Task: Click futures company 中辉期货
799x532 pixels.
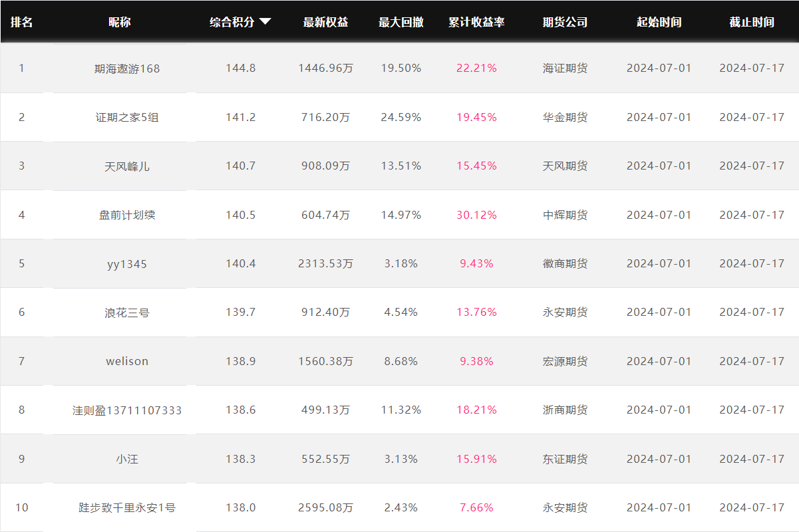Action: [565, 215]
